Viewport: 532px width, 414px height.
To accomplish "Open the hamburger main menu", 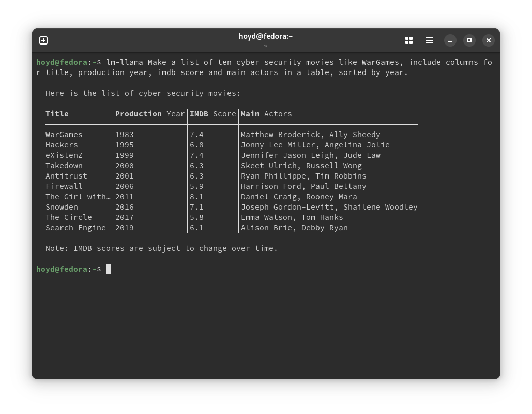I will click(x=430, y=40).
